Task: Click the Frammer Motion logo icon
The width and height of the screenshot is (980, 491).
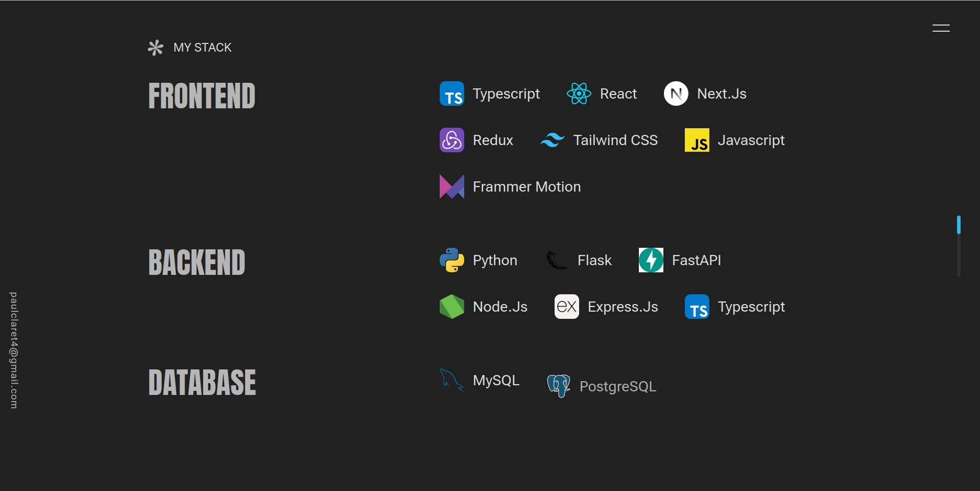Action: (x=452, y=186)
